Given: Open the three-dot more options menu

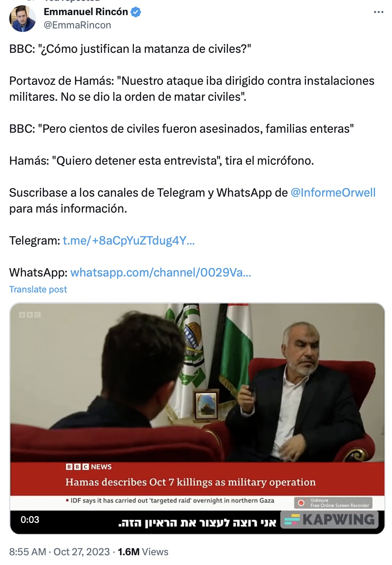Looking at the screenshot, I should pyautogui.click(x=378, y=12).
